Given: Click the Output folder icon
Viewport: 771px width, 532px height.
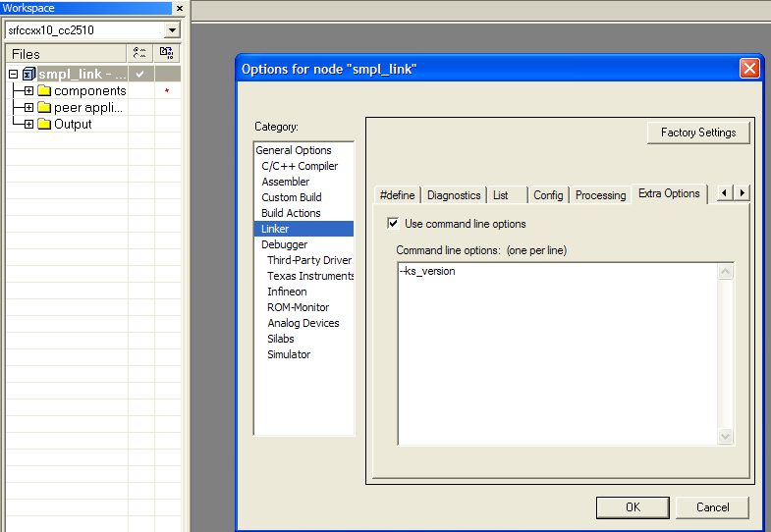Looking at the screenshot, I should 44,124.
